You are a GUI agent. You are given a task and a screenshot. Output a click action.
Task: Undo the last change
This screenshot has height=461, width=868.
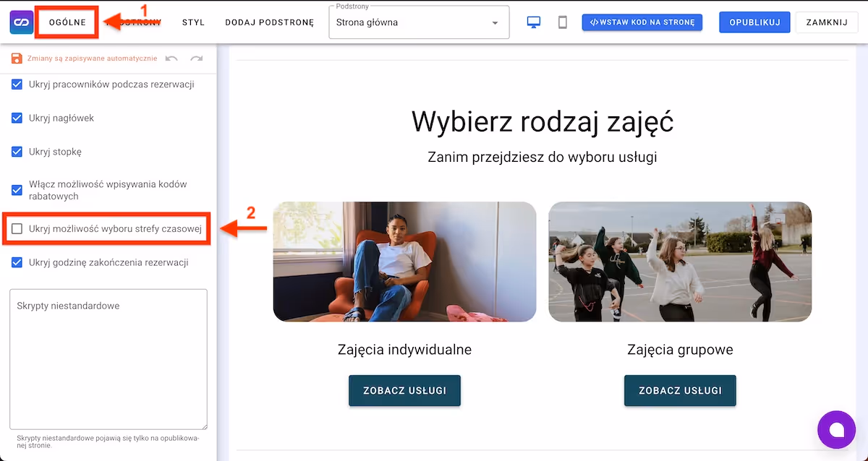tap(172, 58)
